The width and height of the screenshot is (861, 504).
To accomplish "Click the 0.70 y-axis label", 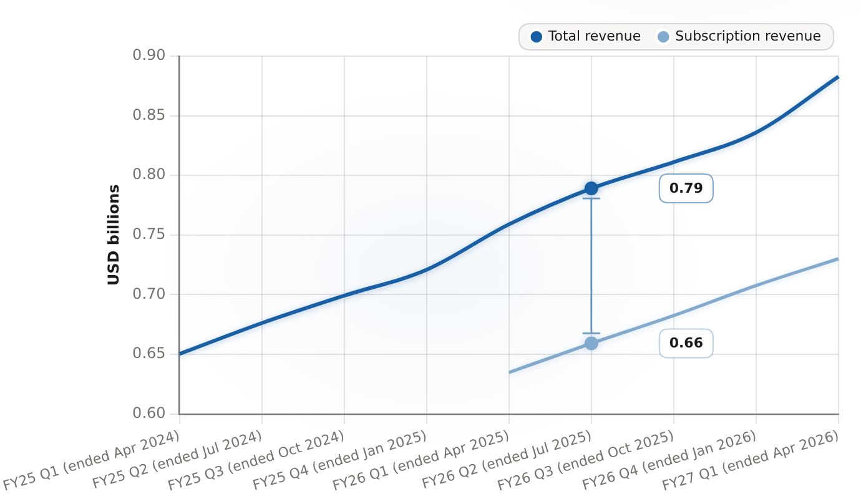I will click(149, 294).
